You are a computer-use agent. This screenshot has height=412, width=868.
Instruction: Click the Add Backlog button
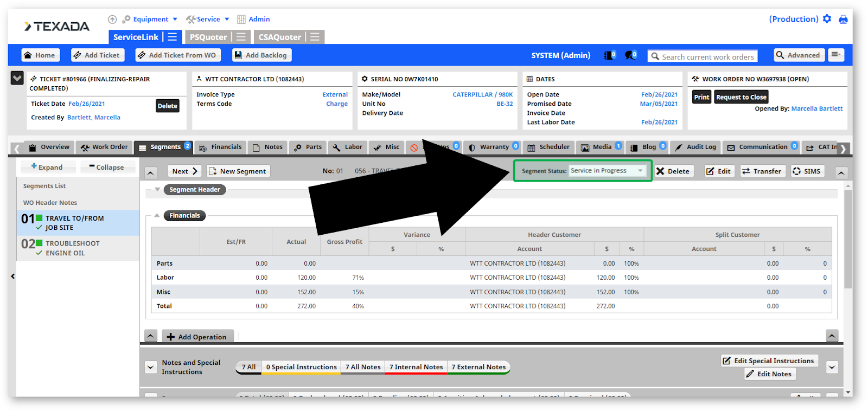(261, 55)
